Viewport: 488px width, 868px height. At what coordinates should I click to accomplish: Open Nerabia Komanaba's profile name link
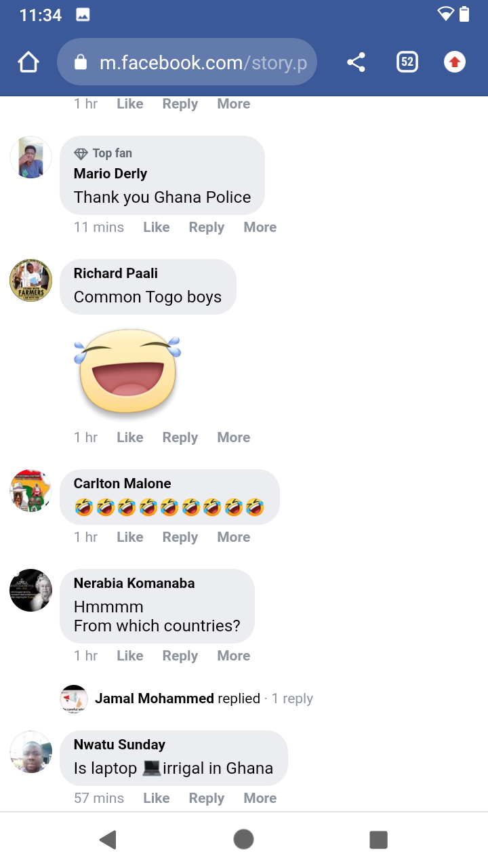pyautogui.click(x=134, y=583)
